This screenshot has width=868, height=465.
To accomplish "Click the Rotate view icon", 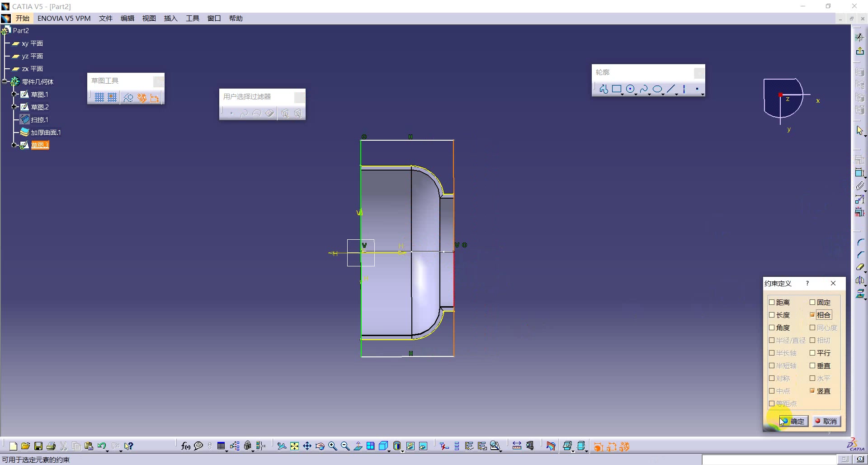I will pyautogui.click(x=320, y=446).
